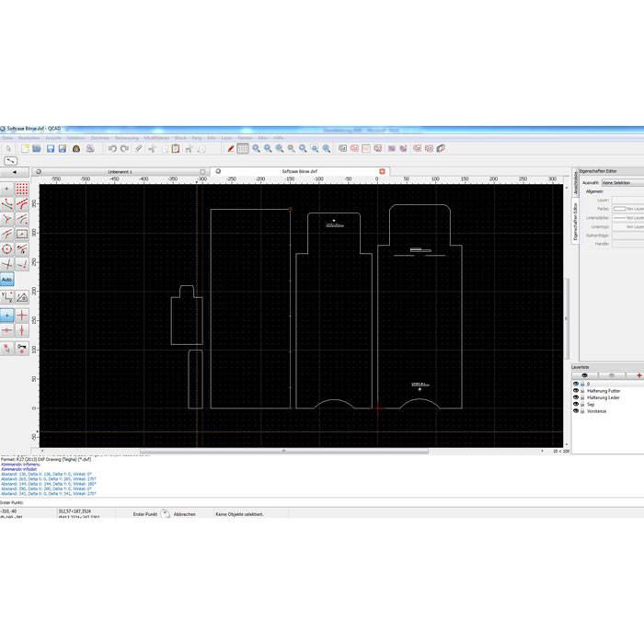Expand the Linientyp dropdown
This screenshot has width=644, height=644.
pos(628,225)
